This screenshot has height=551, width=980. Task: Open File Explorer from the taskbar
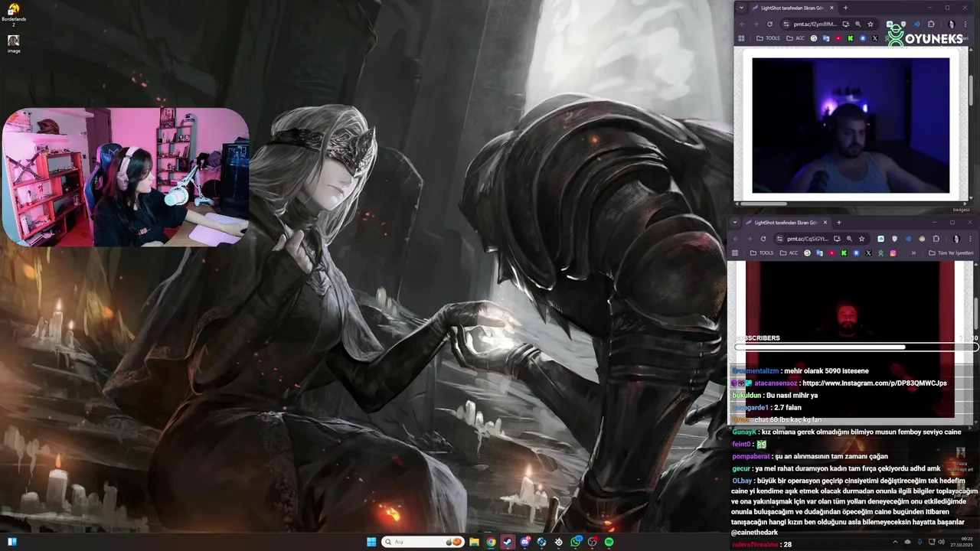(474, 542)
